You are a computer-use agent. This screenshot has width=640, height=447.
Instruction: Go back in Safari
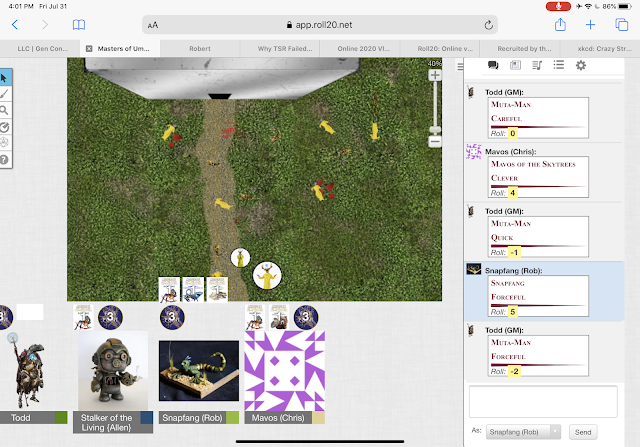click(x=15, y=25)
